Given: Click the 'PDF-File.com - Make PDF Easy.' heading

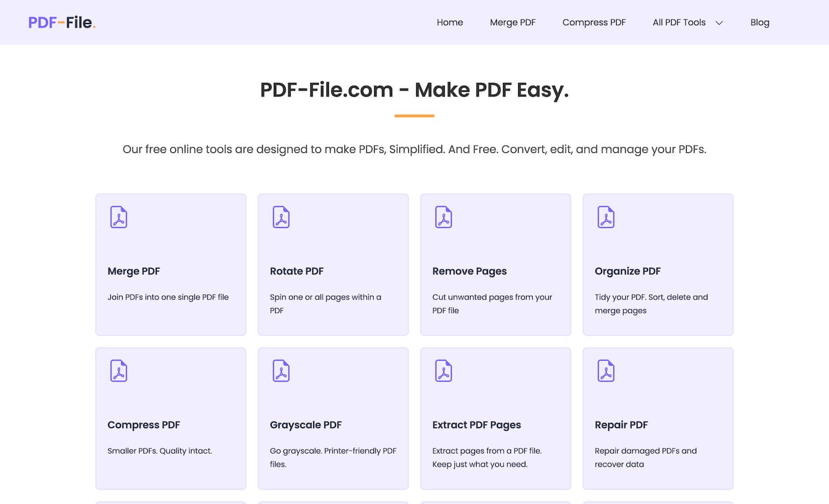Looking at the screenshot, I should [x=414, y=90].
